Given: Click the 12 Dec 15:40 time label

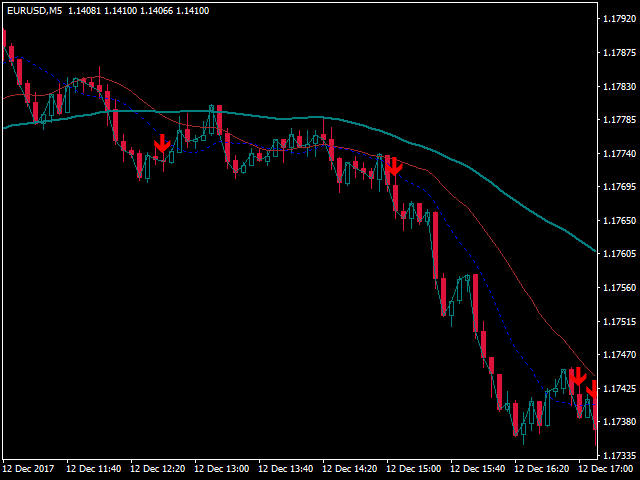Looking at the screenshot, I should point(478,468).
